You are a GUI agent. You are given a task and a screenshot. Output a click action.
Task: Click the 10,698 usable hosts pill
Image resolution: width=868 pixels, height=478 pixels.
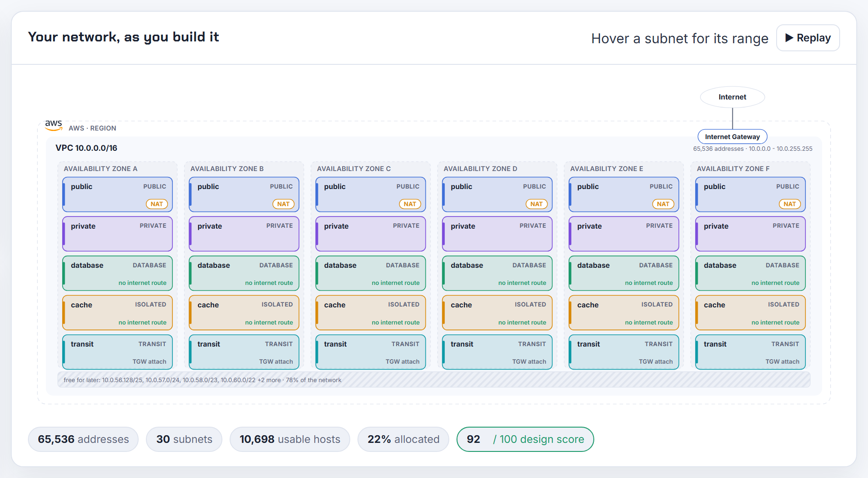(x=290, y=439)
